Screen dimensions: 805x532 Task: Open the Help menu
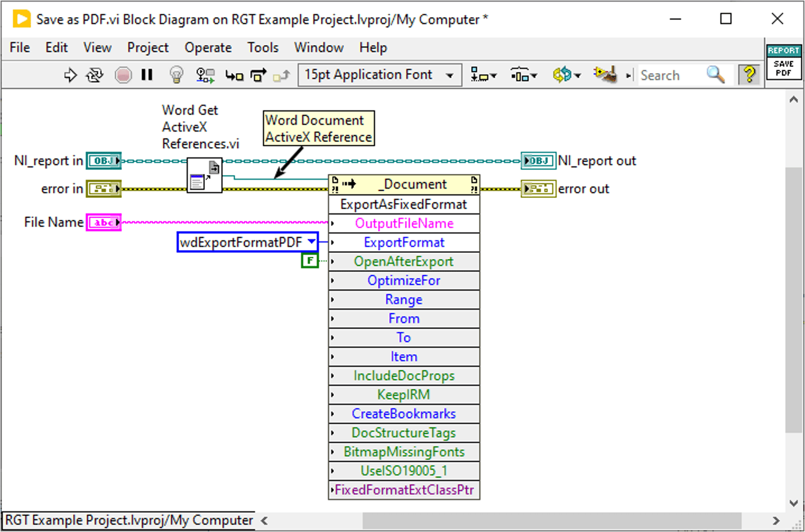[x=373, y=47]
